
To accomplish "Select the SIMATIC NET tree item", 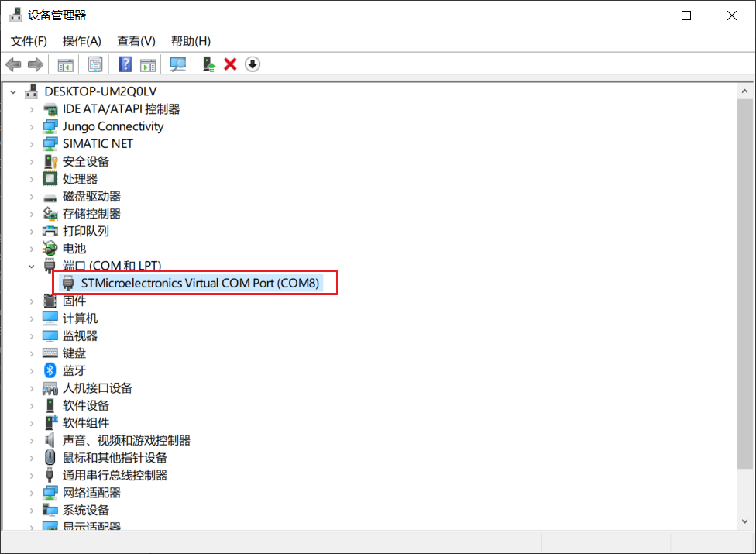I will point(98,143).
